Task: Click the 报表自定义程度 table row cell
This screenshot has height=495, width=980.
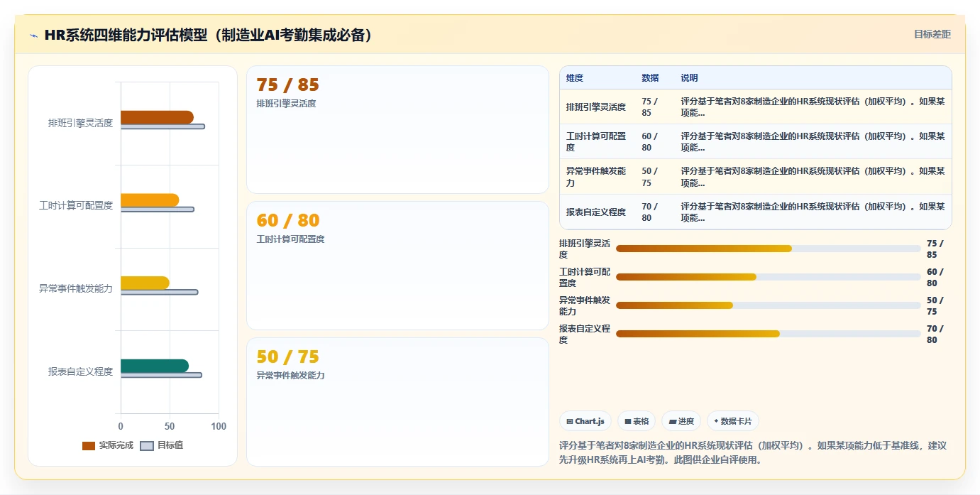Action: 596,212
